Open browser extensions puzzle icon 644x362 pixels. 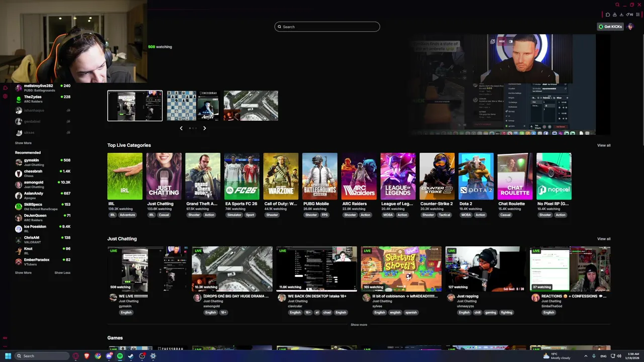608,15
